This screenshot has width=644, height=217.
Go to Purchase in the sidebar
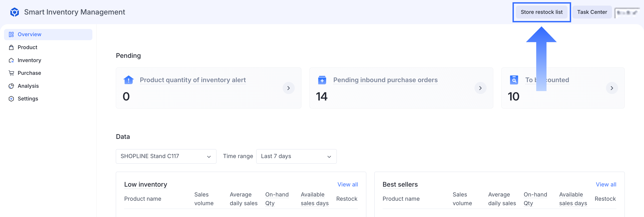coord(29,73)
